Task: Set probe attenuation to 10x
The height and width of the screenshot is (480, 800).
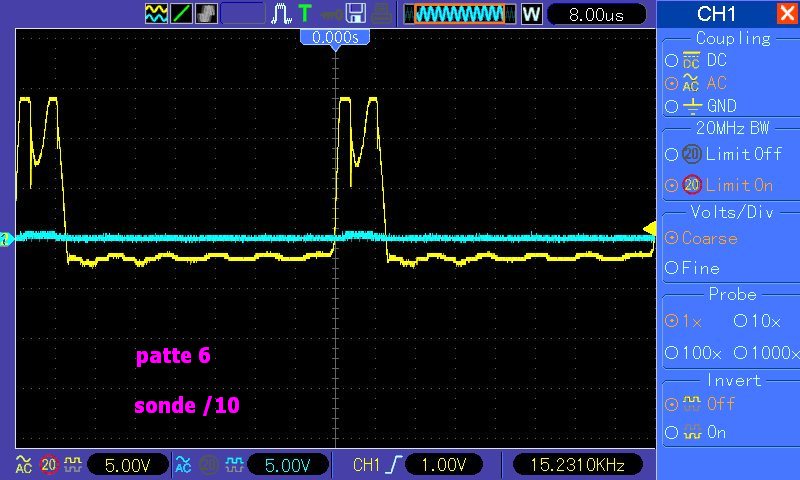Action: point(740,322)
